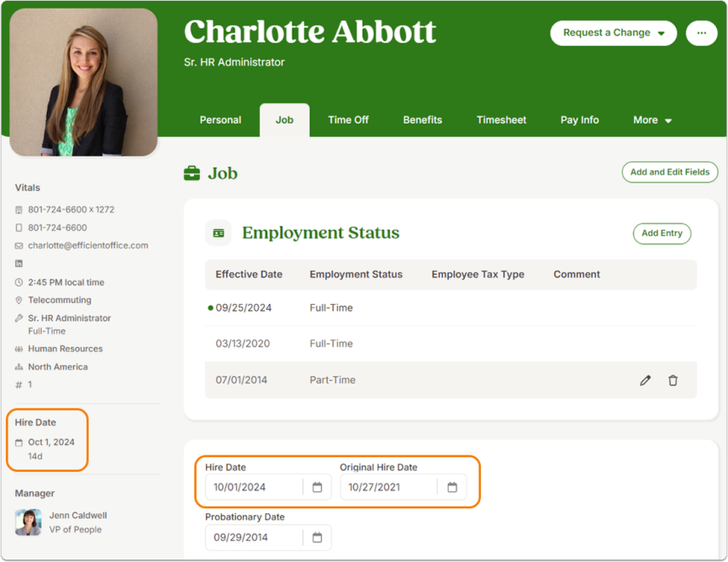
Task: Click the North America division text
Action: (58, 367)
